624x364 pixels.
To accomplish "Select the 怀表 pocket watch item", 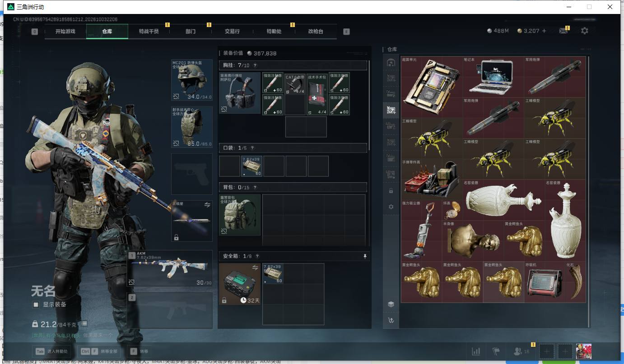I will [452, 210].
